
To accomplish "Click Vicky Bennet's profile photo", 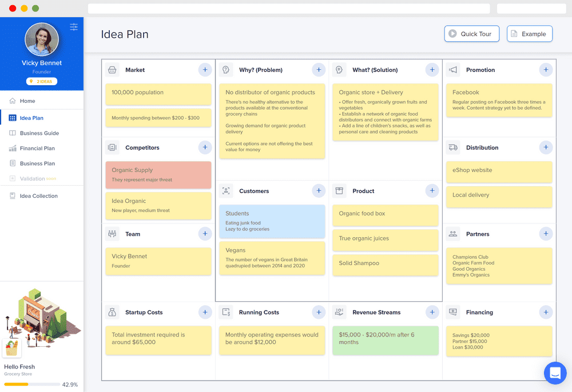I will click(x=42, y=39).
